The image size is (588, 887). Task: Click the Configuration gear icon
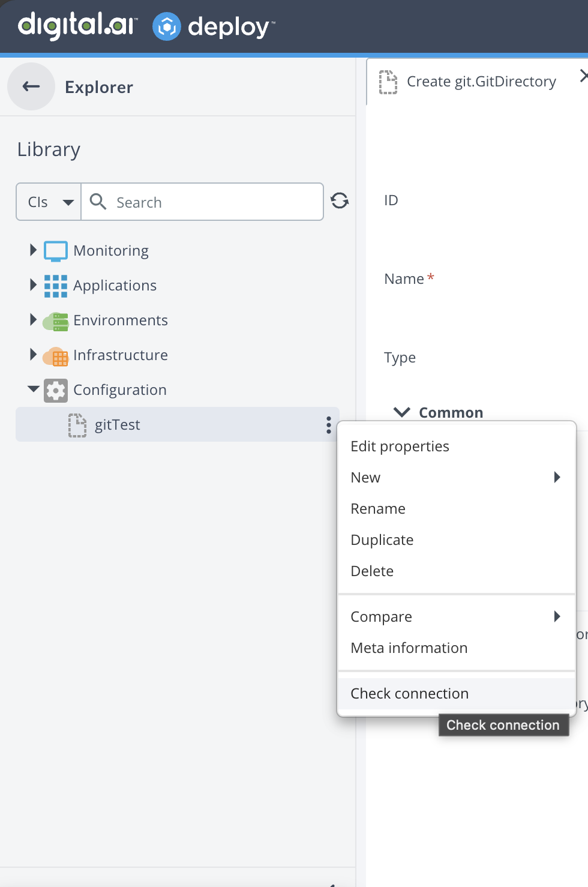[x=55, y=389]
